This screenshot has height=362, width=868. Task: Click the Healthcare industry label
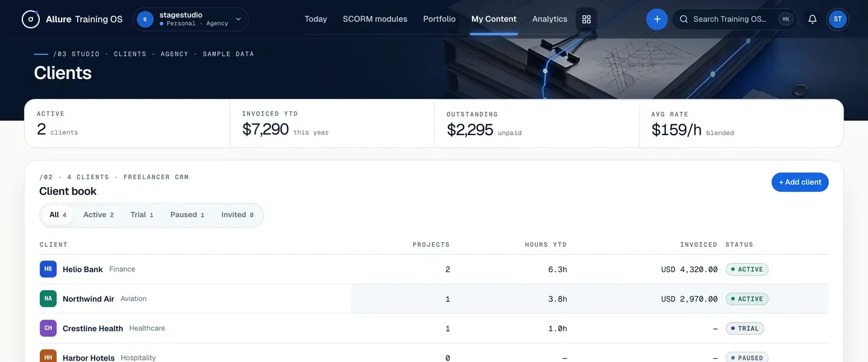(x=147, y=328)
